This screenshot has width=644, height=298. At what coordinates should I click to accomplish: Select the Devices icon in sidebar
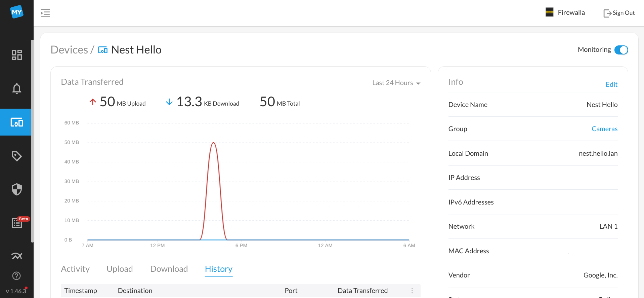tap(16, 122)
